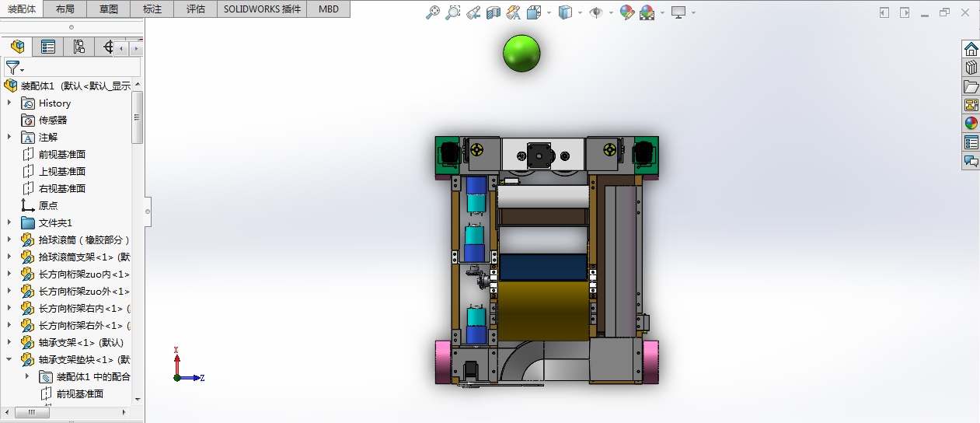Open SOLIDWORKS Resources home icon in task pane

click(x=971, y=49)
